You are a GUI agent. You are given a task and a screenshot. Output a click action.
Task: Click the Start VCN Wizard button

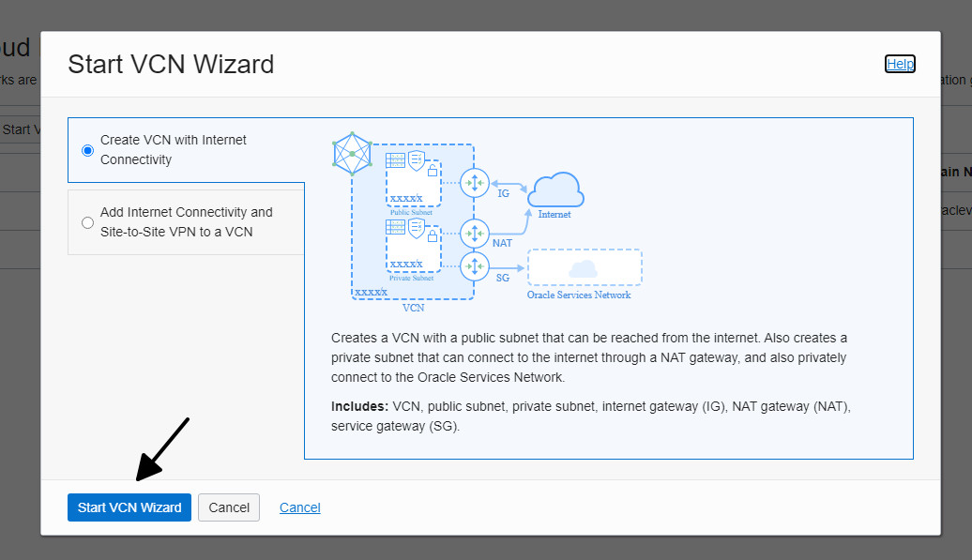[129, 507]
